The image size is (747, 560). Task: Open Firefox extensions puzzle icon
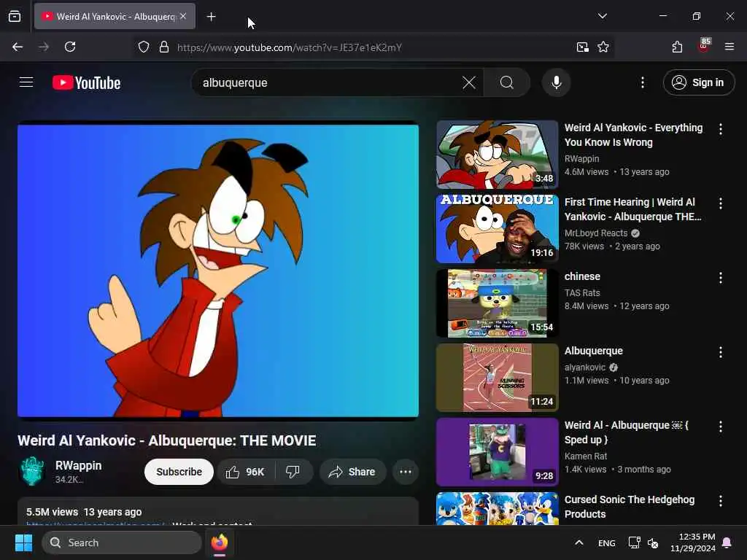click(677, 47)
